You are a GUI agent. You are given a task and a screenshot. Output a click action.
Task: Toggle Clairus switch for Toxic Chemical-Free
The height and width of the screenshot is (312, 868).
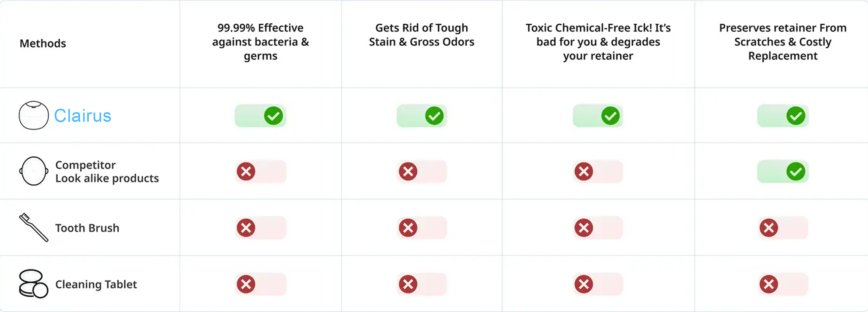598,116
